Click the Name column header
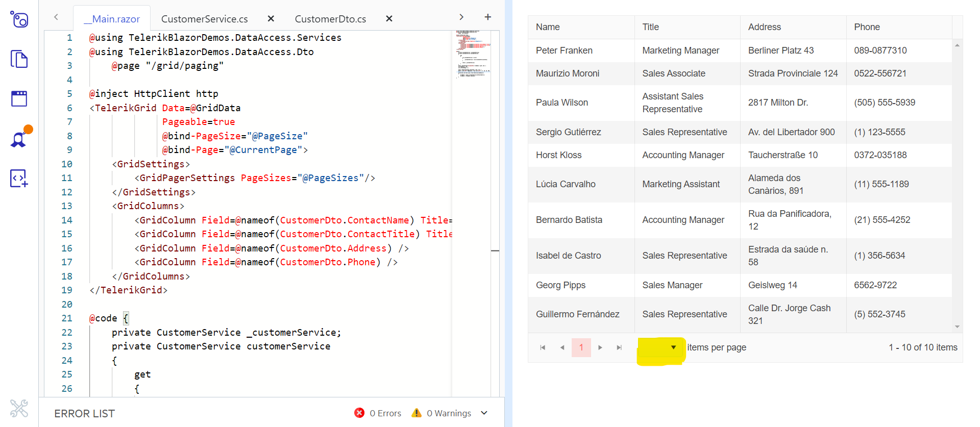The image size is (980, 427). coord(581,27)
